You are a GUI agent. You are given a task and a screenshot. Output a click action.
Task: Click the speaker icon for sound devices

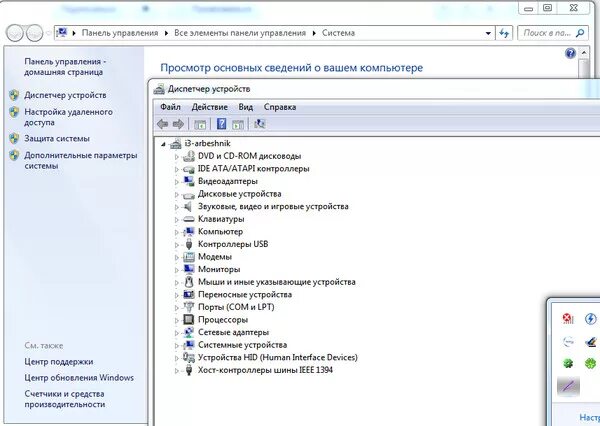pos(188,206)
